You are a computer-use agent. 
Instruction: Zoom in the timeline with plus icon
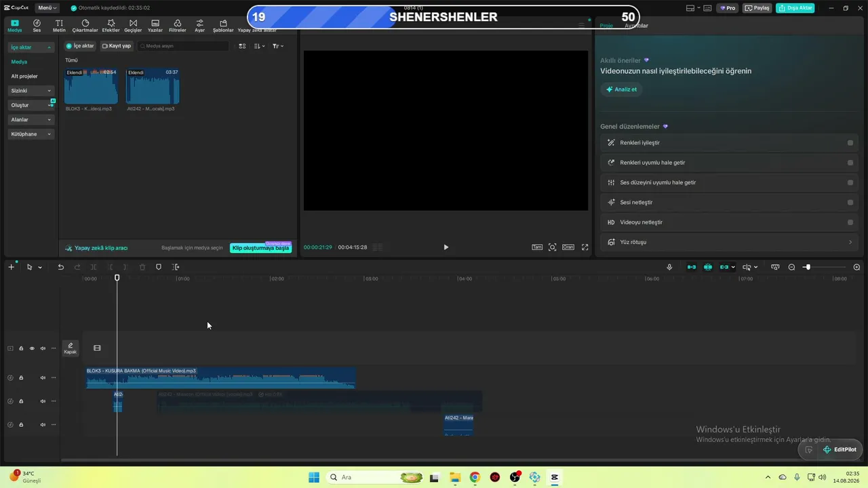856,267
